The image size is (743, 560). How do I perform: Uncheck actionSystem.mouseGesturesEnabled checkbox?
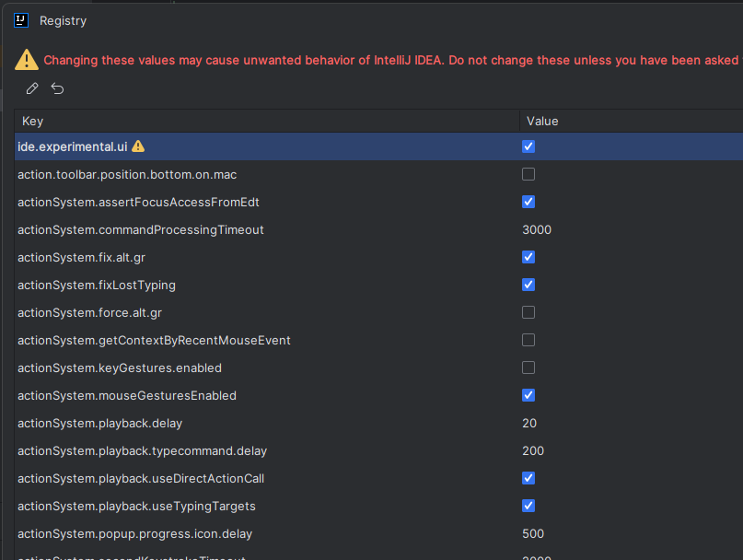pos(528,395)
